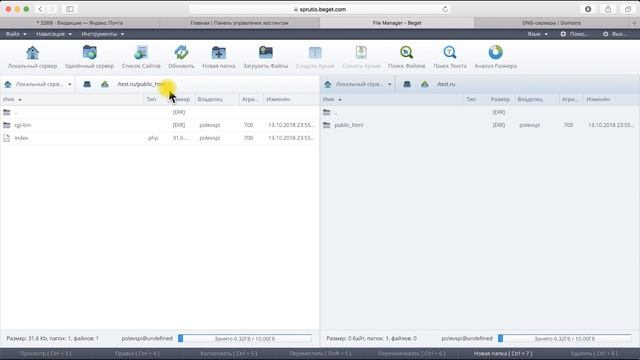Click right panel disk usage bar
Viewport: 640px width, 360px height.
click(x=565, y=338)
